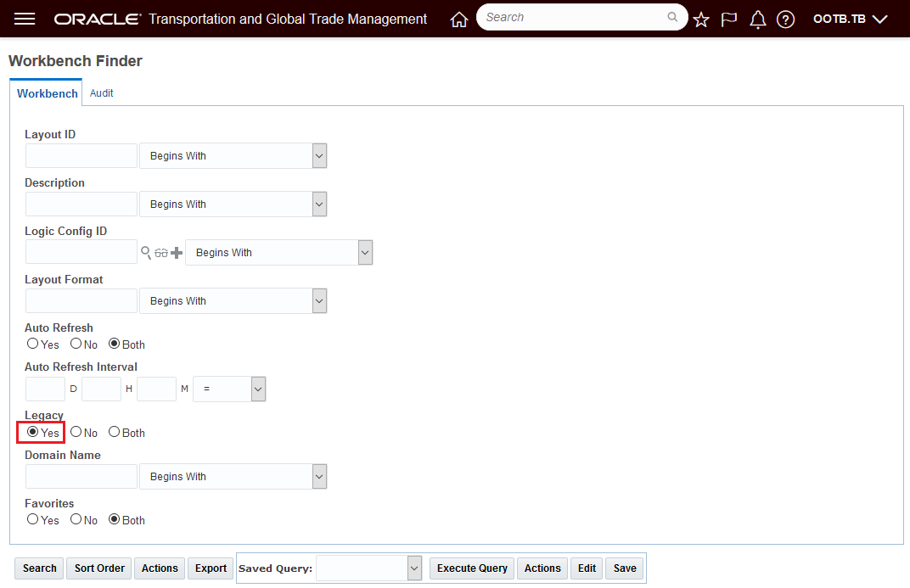
Task: Open Layout Format operator dropdown
Action: 233,301
